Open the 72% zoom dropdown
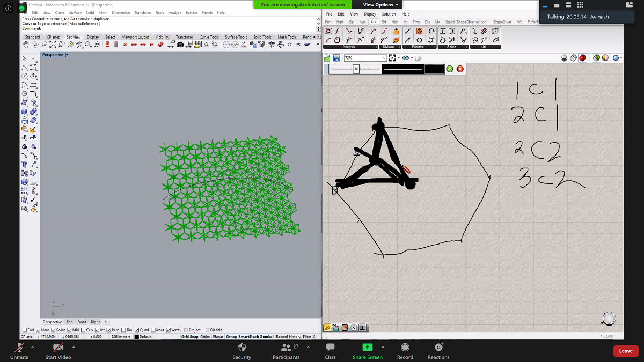The image size is (644, 362). click(383, 57)
